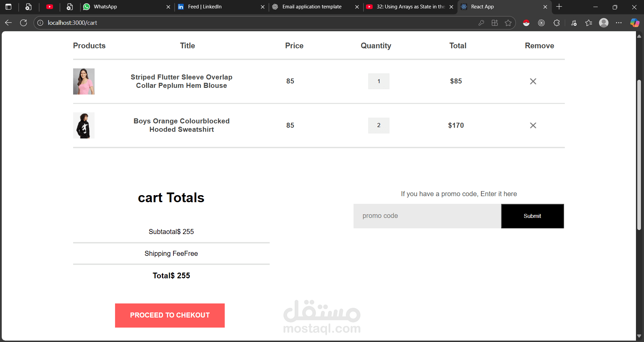Go back to the previous page
Screen dimensions: 644x342
8,23
